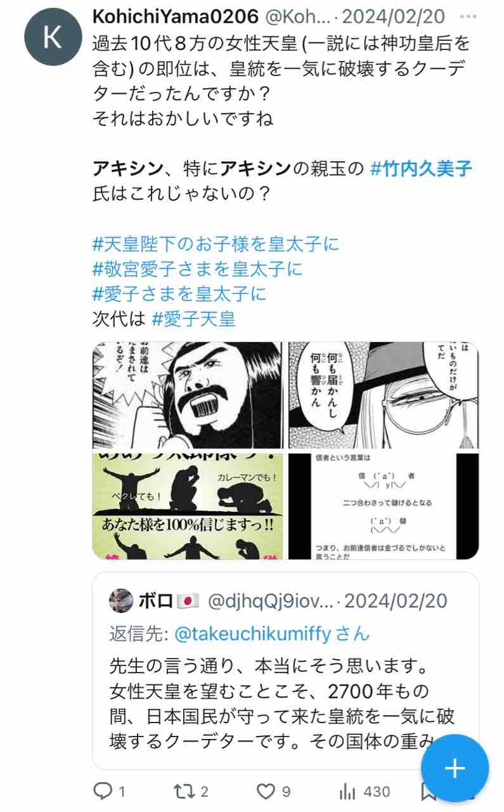View analytics bar chart icon
The width and height of the screenshot is (504, 812).
347,791
